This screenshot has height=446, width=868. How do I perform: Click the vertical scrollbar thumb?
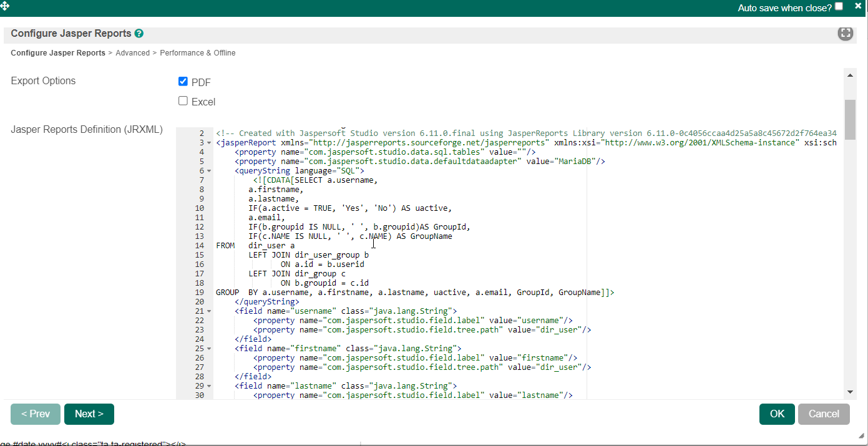point(850,119)
